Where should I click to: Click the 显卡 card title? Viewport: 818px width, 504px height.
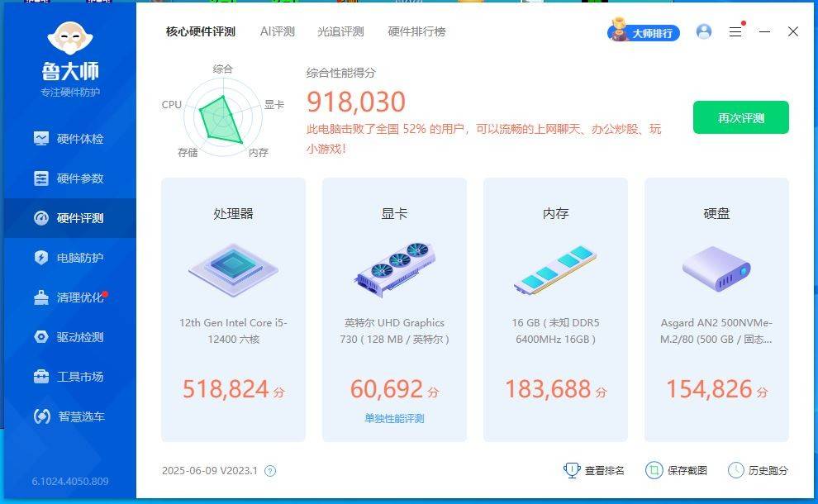pos(394,213)
